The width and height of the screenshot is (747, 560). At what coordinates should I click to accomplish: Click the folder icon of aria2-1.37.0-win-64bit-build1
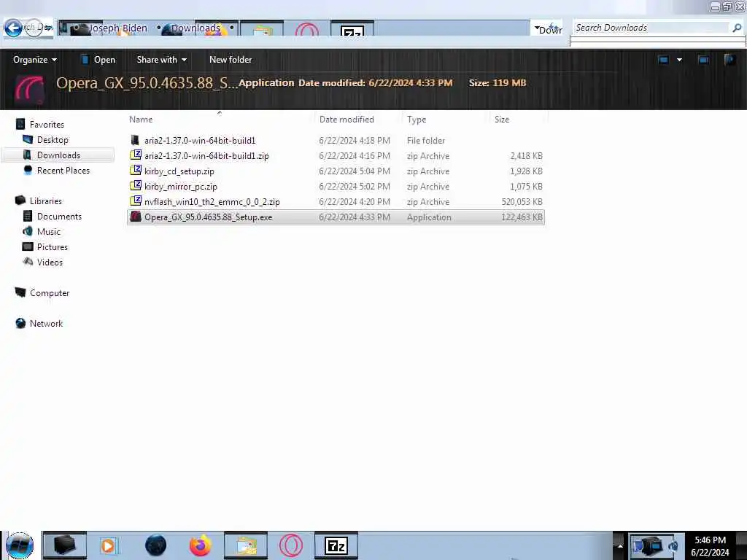tap(135, 140)
